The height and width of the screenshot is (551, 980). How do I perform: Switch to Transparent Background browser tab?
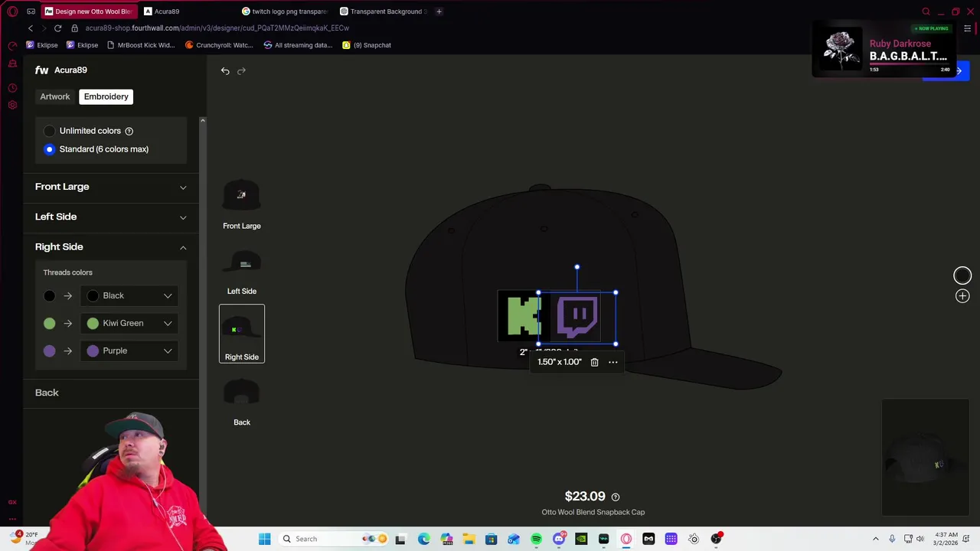pos(383,11)
